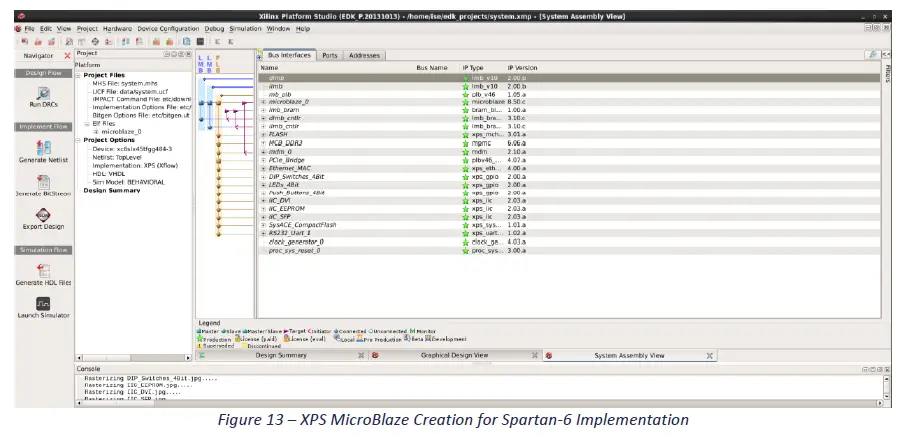Open MHS File: system.mhs entry
903x444 pixels.
tap(124, 84)
